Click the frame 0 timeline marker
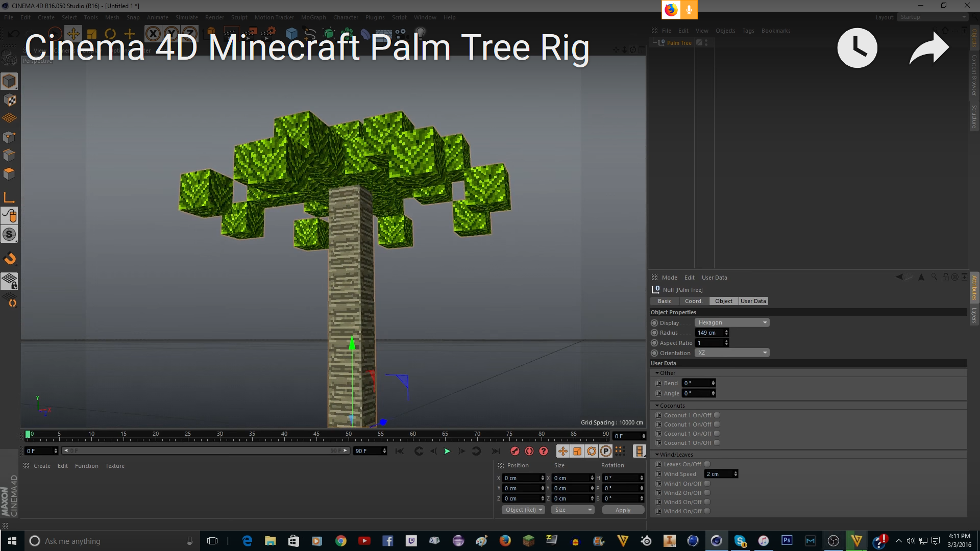The width and height of the screenshot is (980, 551). click(x=28, y=434)
